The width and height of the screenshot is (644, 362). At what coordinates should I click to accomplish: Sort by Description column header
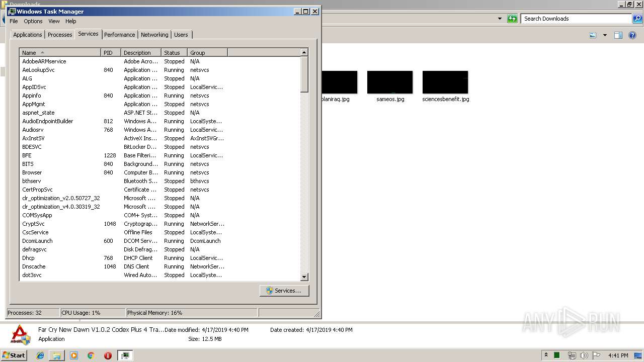point(141,52)
